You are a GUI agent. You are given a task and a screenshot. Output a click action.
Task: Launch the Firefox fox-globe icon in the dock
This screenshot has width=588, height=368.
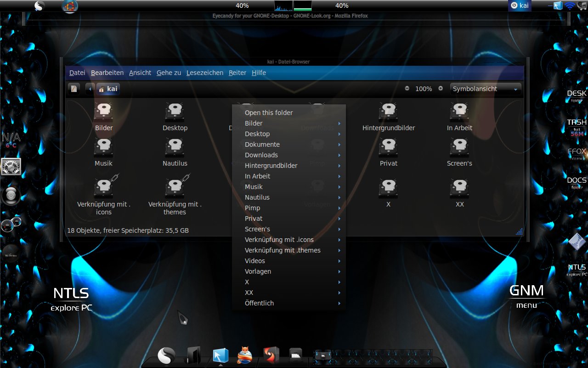245,355
